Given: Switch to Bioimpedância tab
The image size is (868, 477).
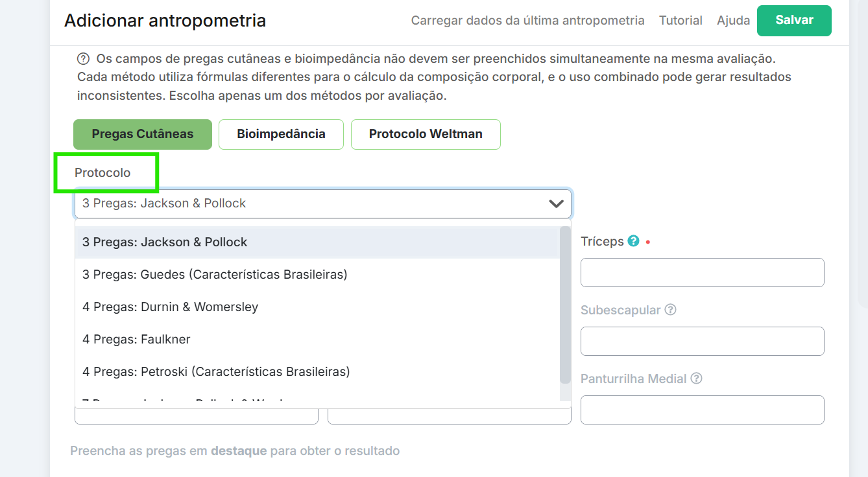Looking at the screenshot, I should click(x=281, y=134).
